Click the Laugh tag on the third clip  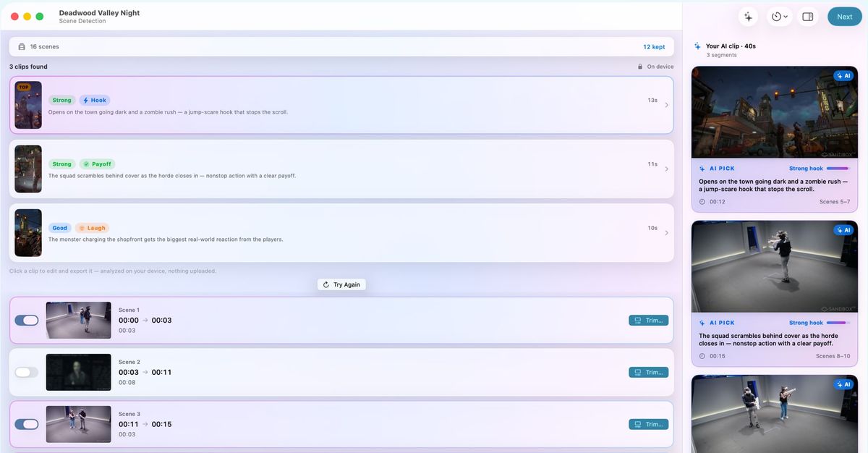click(92, 227)
